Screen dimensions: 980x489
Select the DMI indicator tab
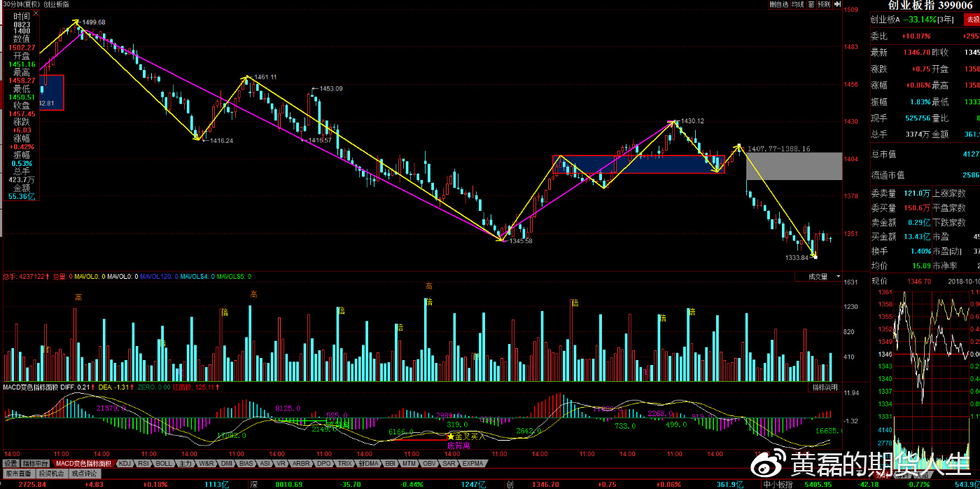point(227,463)
